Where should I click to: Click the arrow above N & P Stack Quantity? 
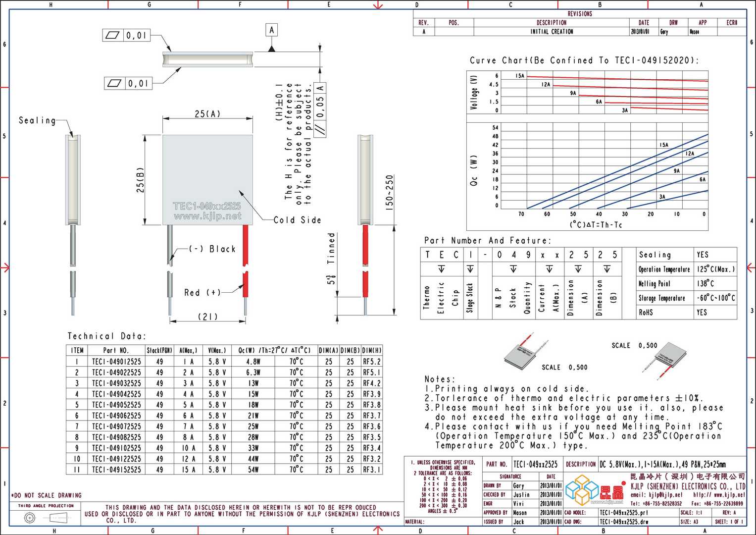513,269
